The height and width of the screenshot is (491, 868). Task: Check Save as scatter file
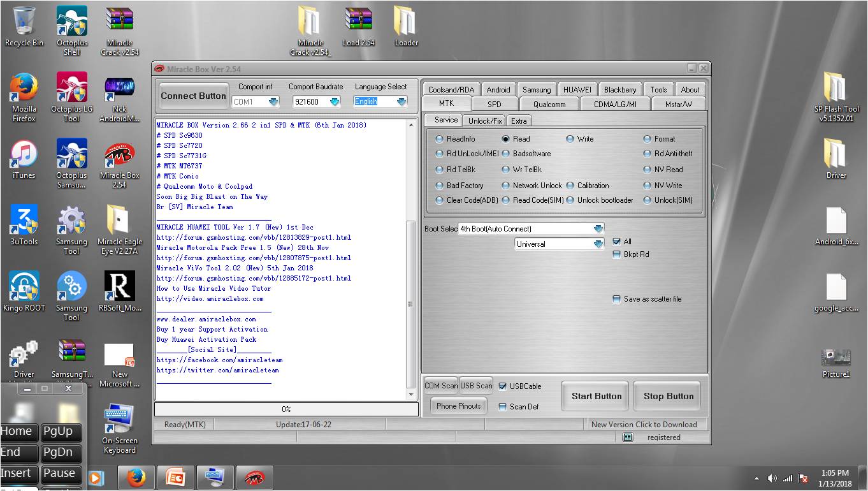tap(616, 298)
